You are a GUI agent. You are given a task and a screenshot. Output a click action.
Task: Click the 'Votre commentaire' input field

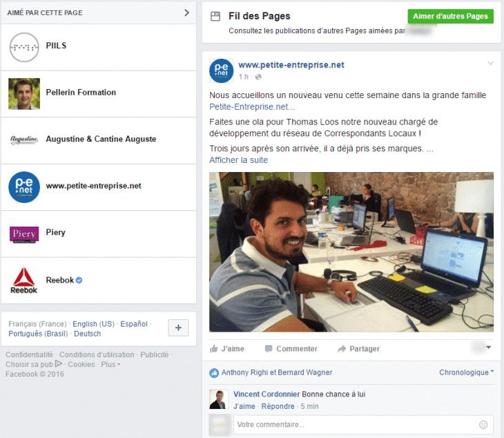tap(352, 424)
